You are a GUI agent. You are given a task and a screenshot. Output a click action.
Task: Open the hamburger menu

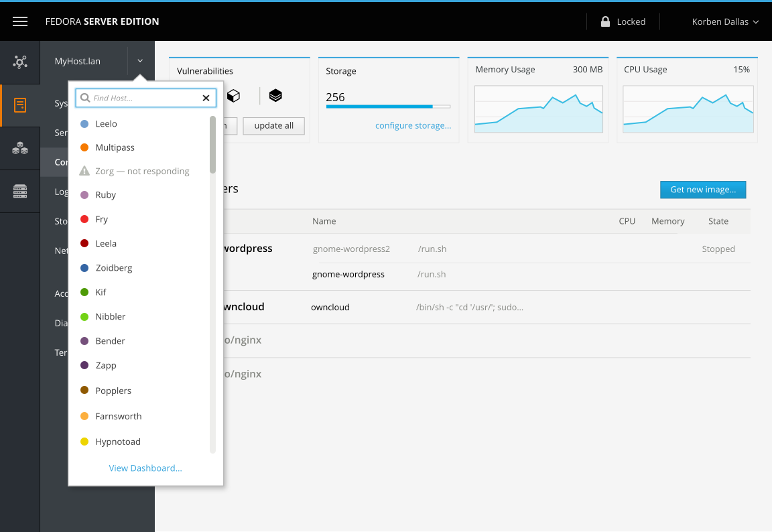[19, 21]
